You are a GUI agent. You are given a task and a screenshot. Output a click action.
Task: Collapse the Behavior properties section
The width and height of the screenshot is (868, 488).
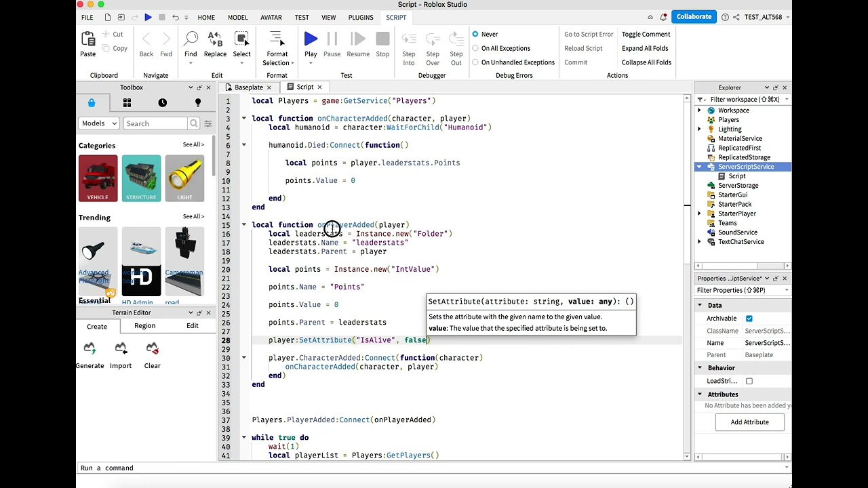coord(701,368)
